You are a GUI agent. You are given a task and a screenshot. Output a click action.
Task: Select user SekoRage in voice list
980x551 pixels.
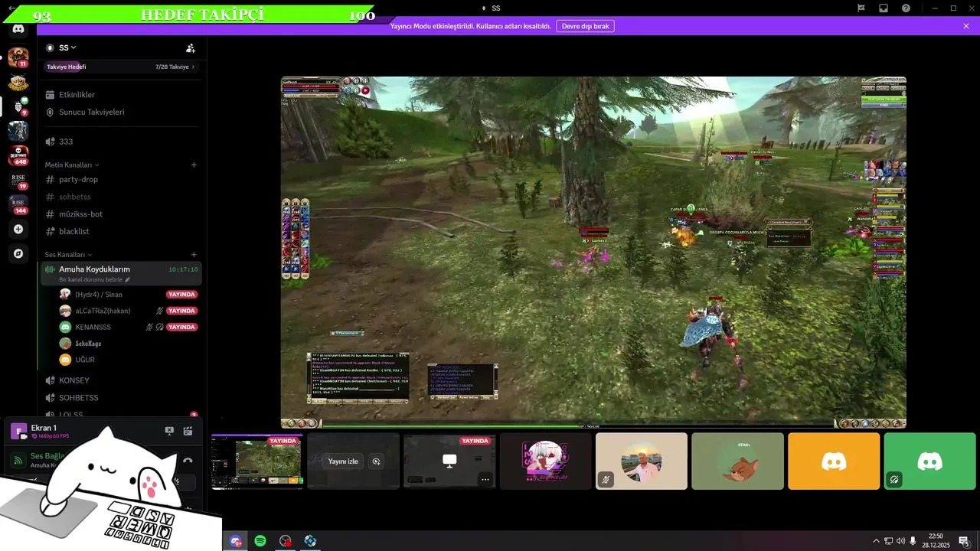(88, 344)
